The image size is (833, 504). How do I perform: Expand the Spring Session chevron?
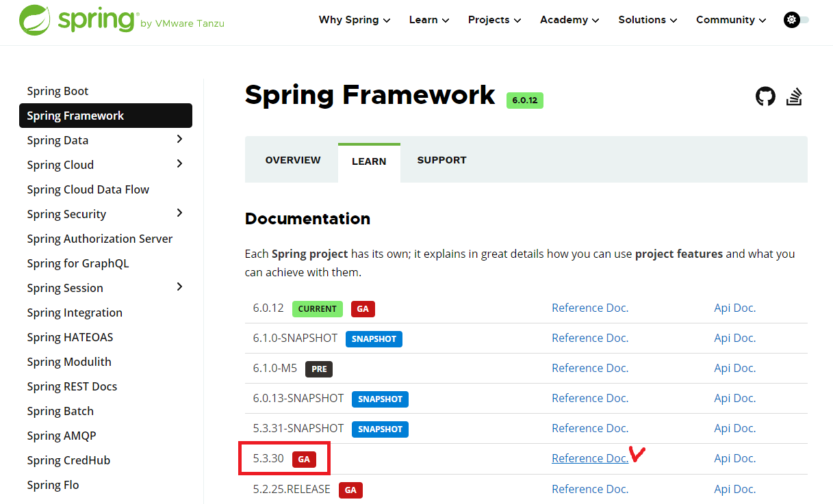coord(179,287)
